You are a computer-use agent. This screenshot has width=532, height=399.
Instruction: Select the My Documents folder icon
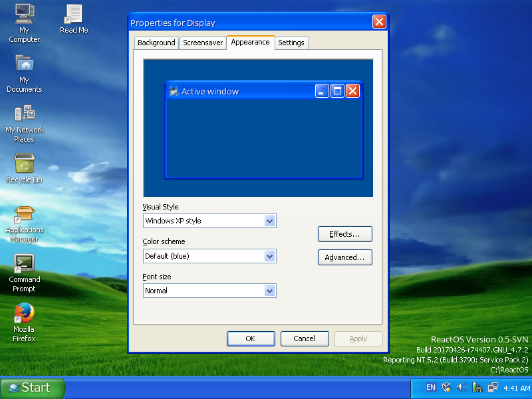pyautogui.click(x=25, y=63)
